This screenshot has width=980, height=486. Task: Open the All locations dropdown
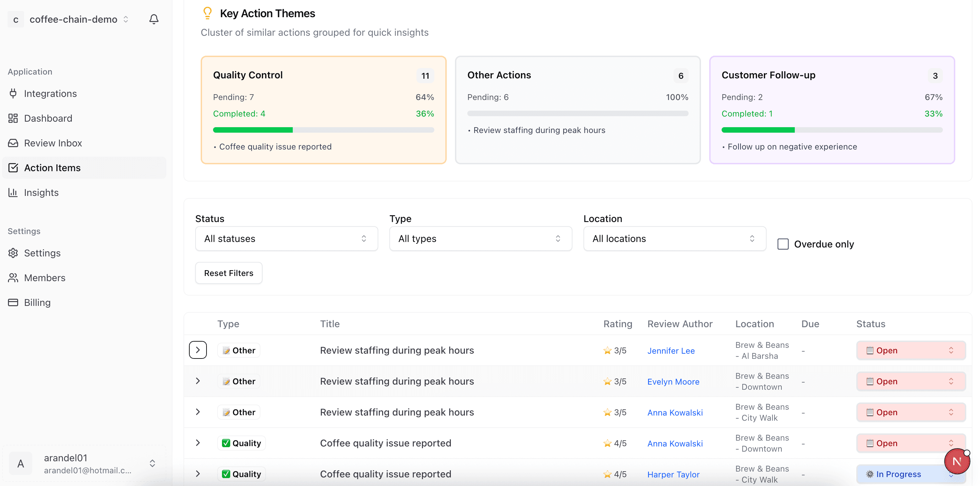[674, 239]
